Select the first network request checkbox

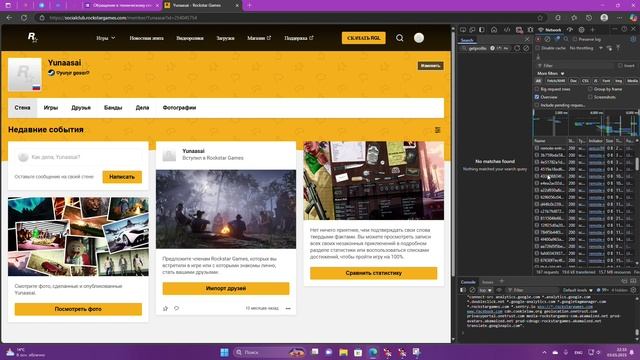tap(537, 148)
